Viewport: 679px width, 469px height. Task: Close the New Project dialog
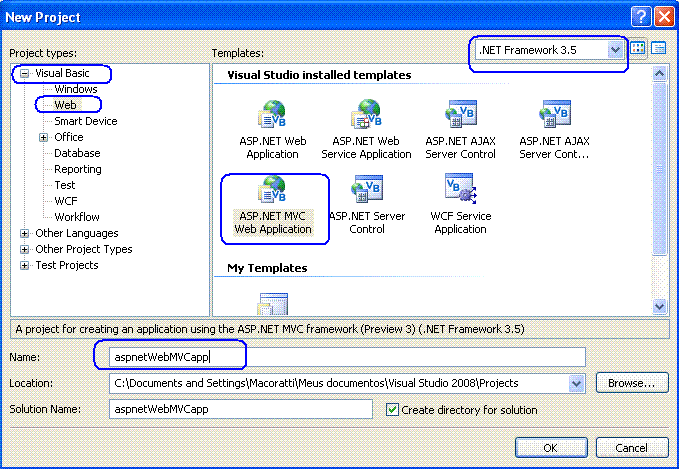[x=664, y=17]
